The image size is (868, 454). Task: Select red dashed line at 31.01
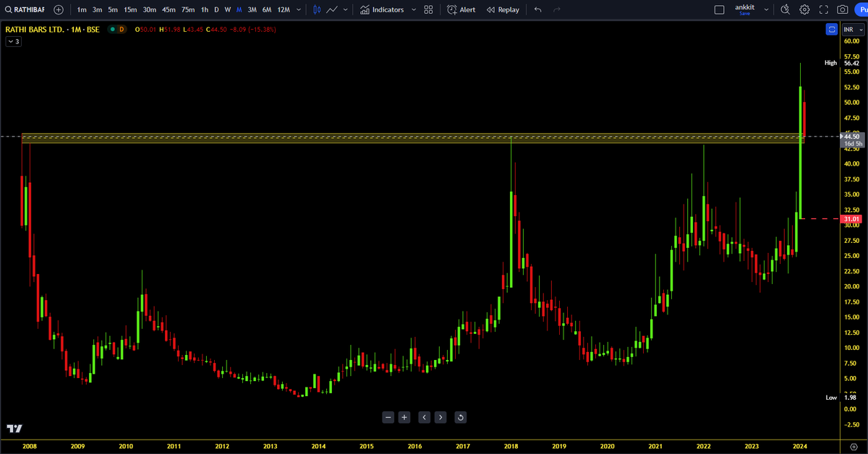point(820,218)
